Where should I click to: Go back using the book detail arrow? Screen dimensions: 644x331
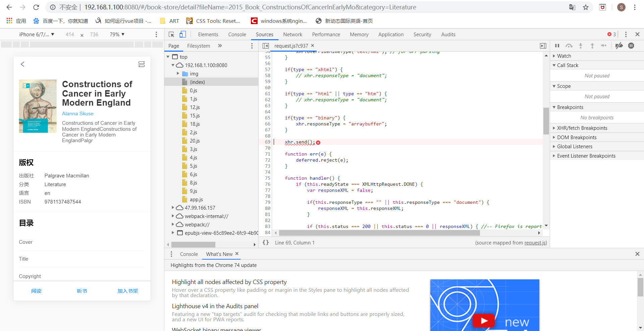22,64
